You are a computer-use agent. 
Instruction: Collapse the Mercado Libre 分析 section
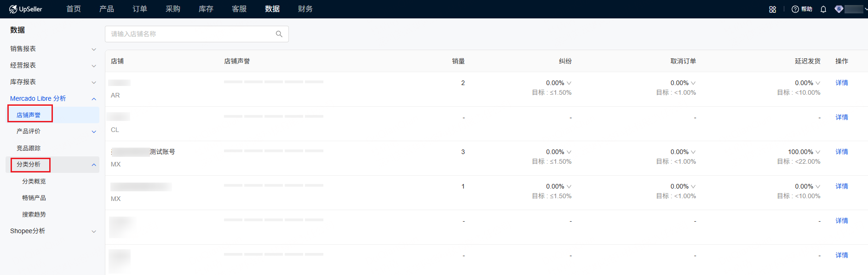(x=94, y=99)
